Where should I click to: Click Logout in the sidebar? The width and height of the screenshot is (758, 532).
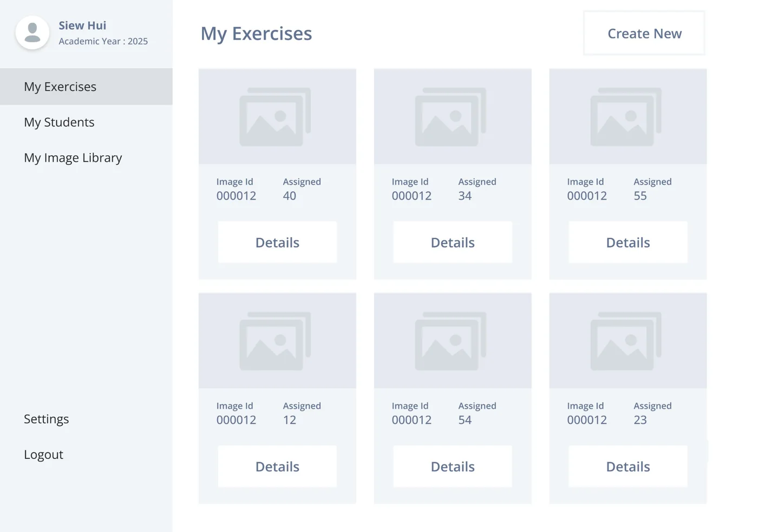click(43, 455)
